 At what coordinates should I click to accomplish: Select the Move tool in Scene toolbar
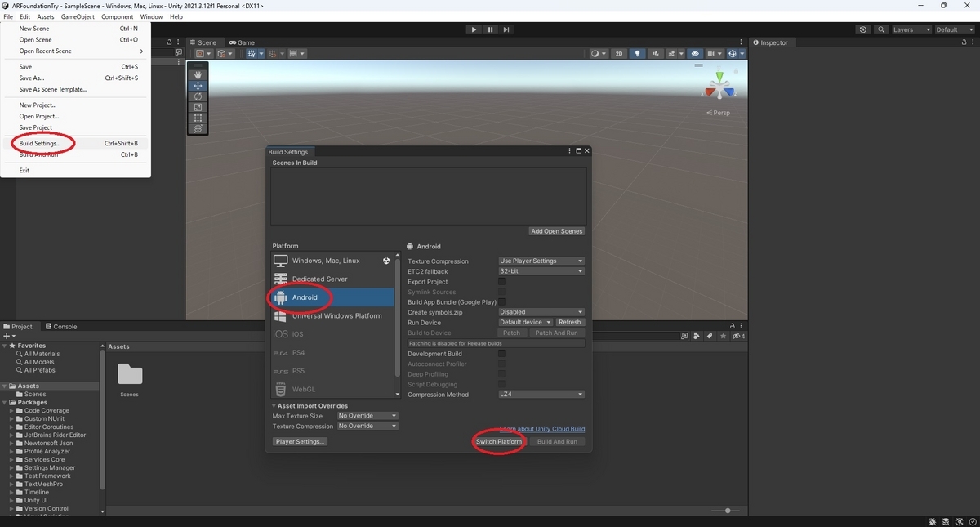pyautogui.click(x=198, y=86)
